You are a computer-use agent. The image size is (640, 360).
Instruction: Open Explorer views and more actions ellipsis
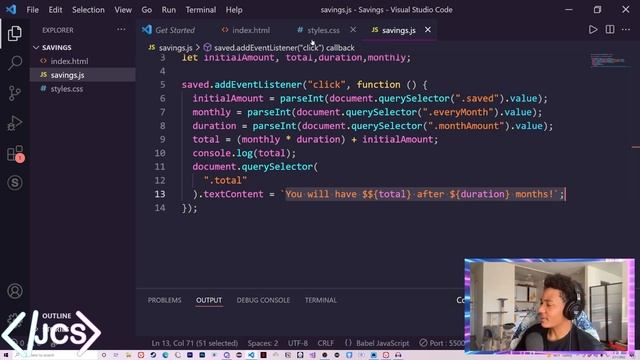[121, 30]
